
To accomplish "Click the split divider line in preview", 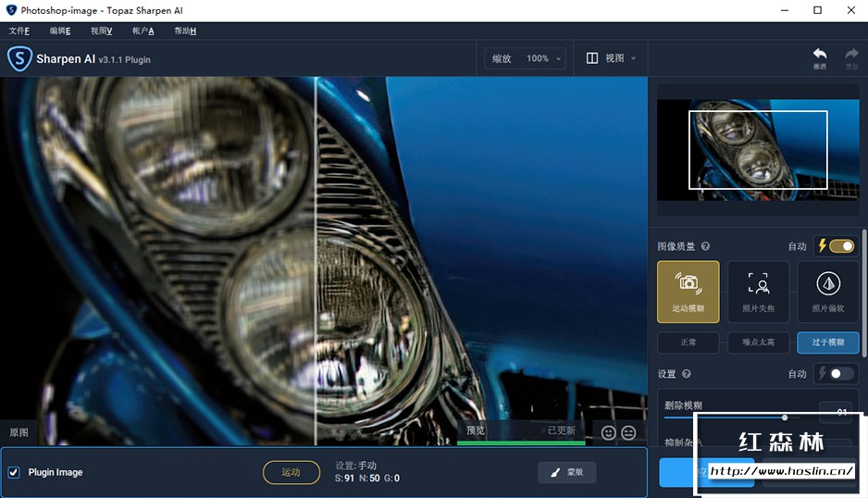I will pyautogui.click(x=316, y=260).
